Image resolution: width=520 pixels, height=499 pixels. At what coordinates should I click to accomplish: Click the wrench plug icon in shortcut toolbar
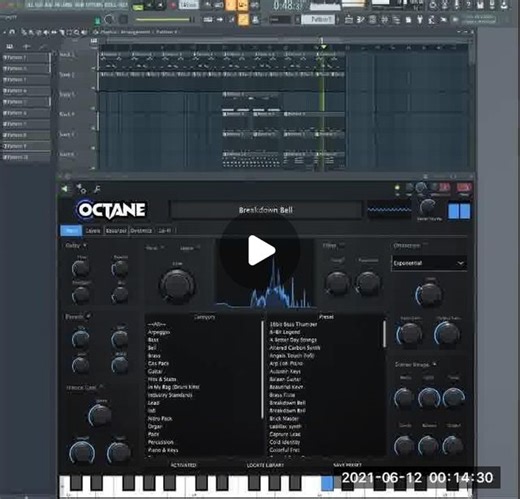point(420,20)
